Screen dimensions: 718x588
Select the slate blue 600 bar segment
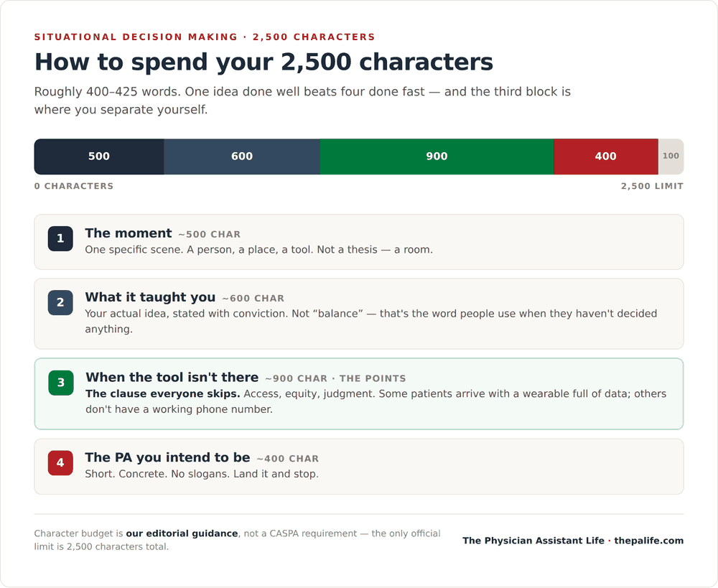pyautogui.click(x=242, y=157)
